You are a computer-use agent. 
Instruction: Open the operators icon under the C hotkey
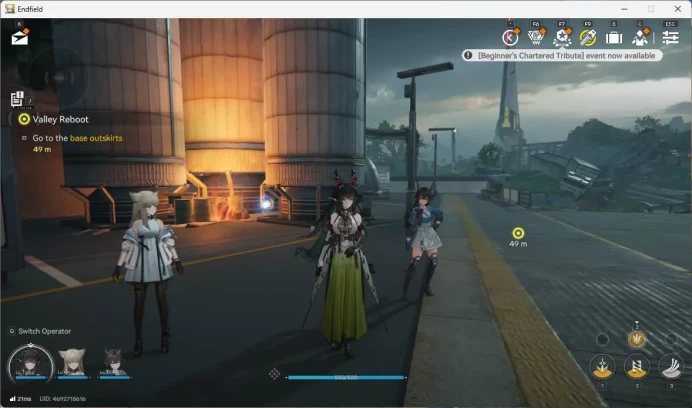click(640, 38)
